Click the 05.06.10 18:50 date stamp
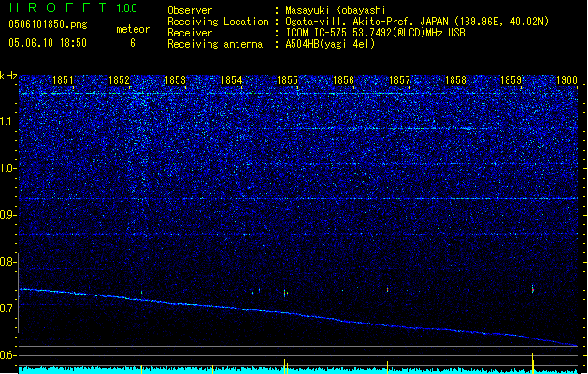The height and width of the screenshot is (374, 588). [47, 43]
